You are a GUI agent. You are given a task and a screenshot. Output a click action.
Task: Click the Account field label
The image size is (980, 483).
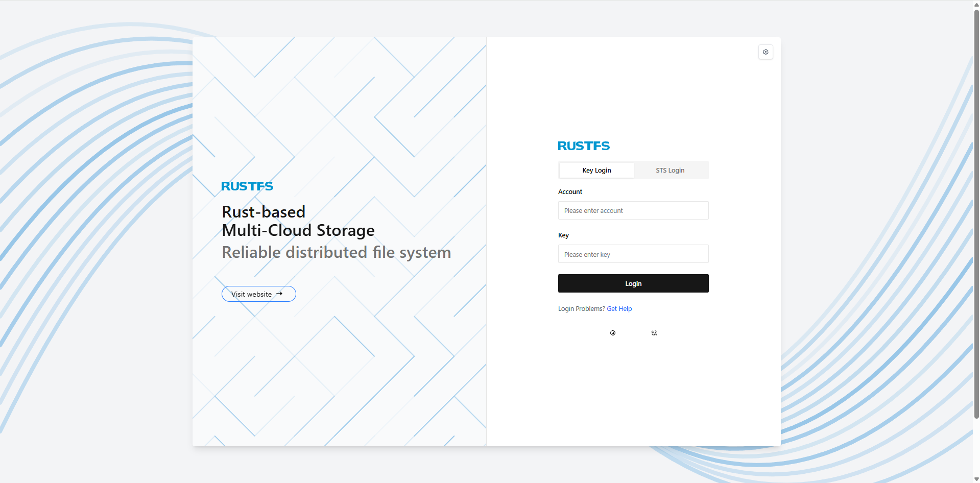pyautogui.click(x=570, y=192)
